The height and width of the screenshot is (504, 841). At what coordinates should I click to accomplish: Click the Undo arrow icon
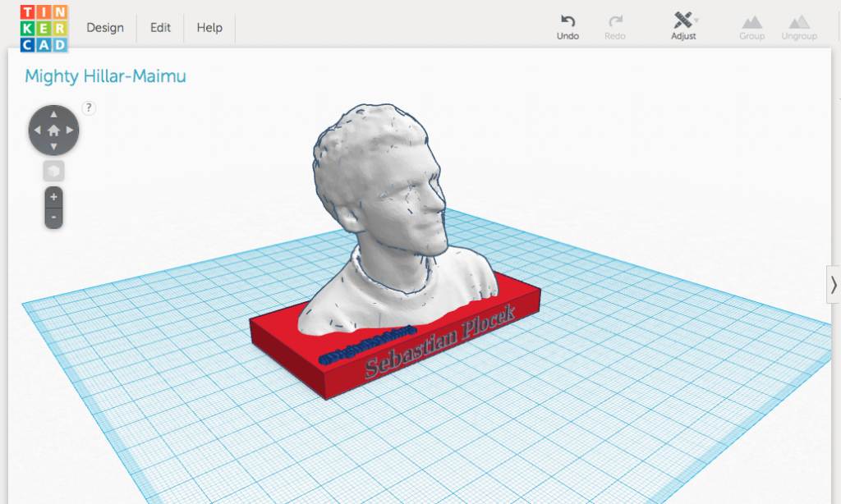click(x=568, y=21)
